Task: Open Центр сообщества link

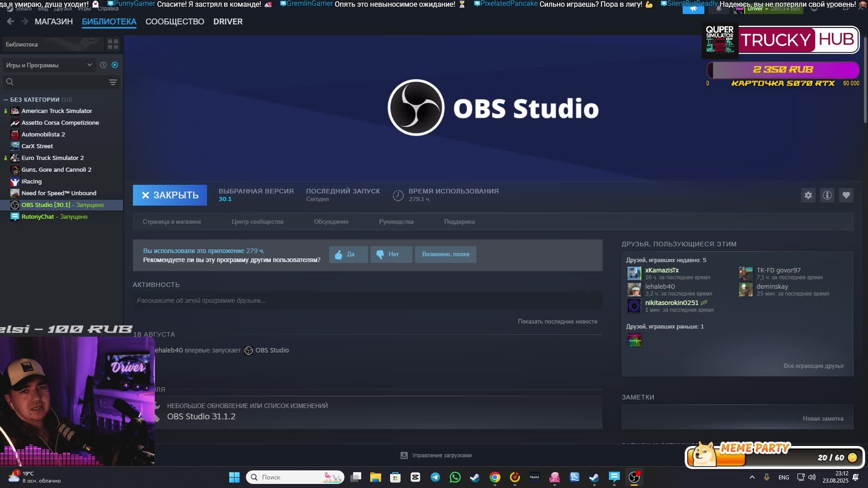Action: (257, 222)
